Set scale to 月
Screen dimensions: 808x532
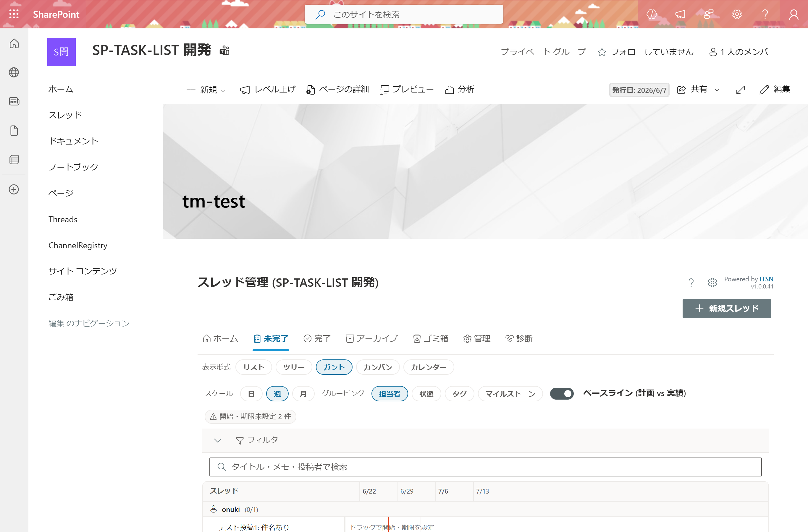pos(303,394)
